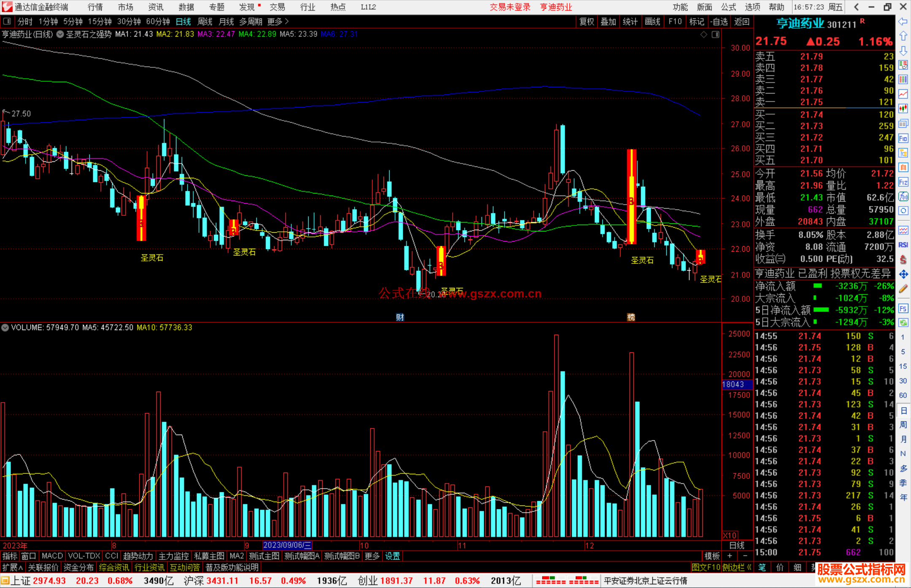Click the down arrow icon in right sidebar

[x=903, y=51]
